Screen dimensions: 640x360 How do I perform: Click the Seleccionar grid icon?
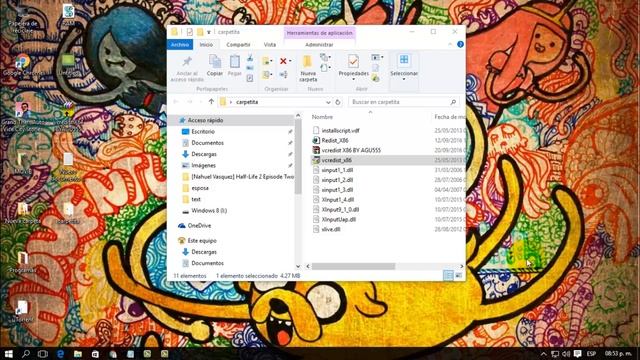tap(404, 60)
